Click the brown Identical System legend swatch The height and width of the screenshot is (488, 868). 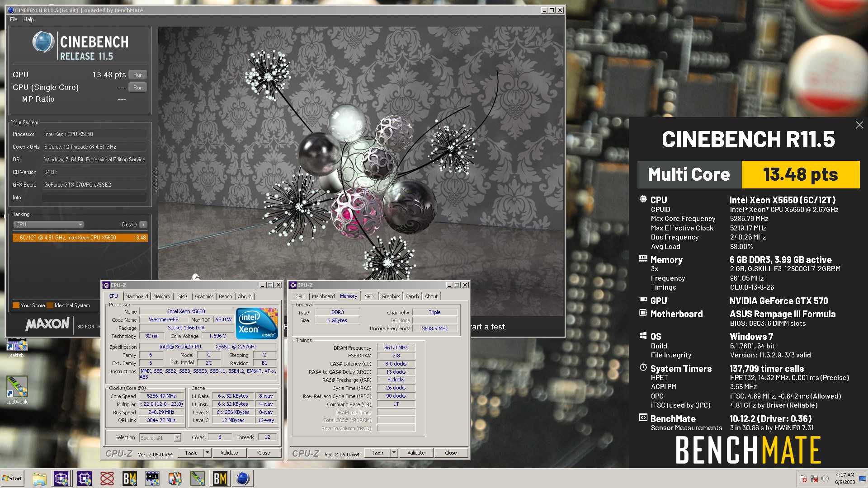pos(50,305)
